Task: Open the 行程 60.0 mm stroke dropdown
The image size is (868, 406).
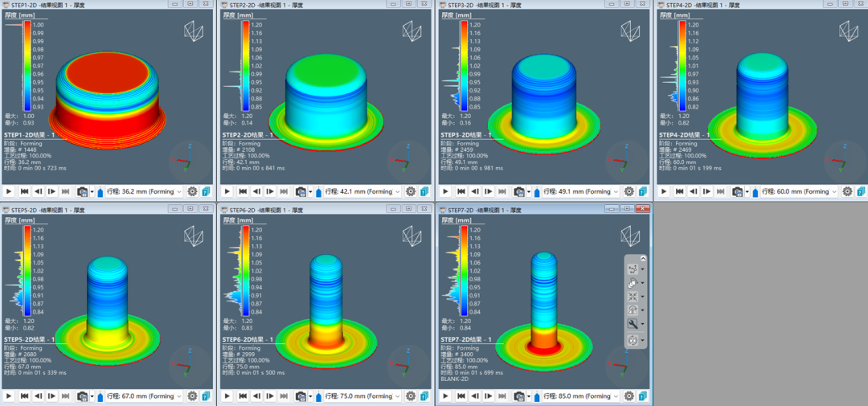Action: [x=800, y=191]
